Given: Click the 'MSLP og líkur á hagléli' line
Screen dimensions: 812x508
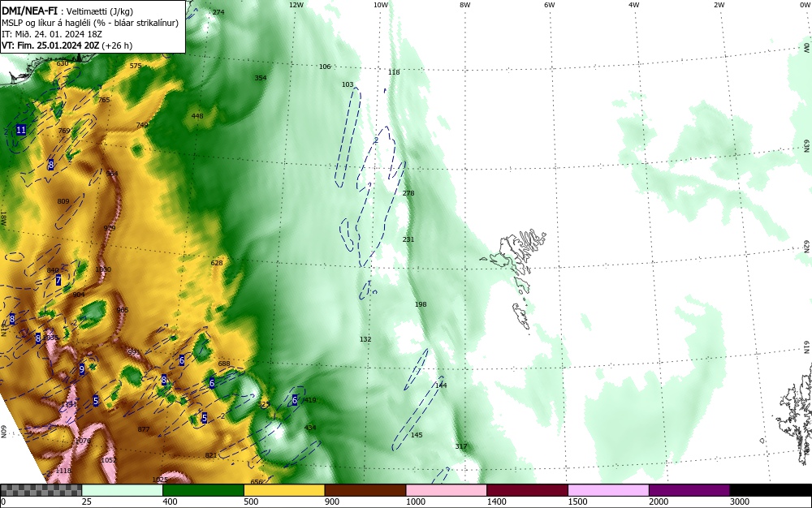Looking at the screenshot, I should 90,23.
